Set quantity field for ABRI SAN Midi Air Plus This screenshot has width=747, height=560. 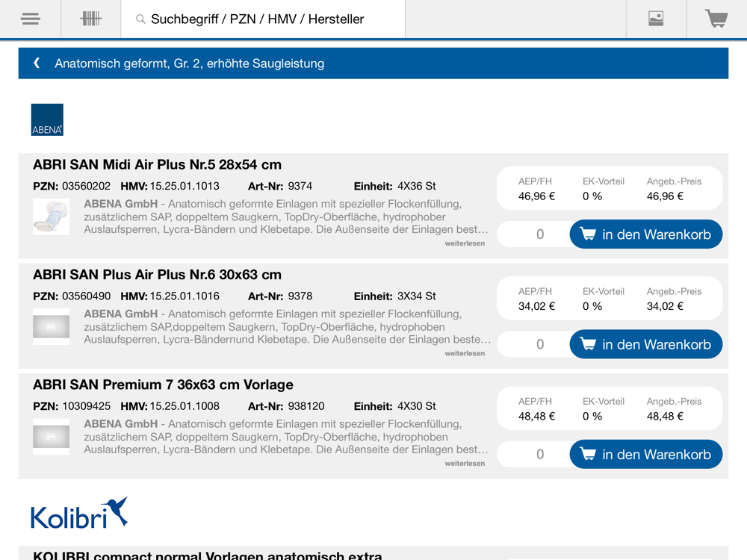[x=533, y=234]
